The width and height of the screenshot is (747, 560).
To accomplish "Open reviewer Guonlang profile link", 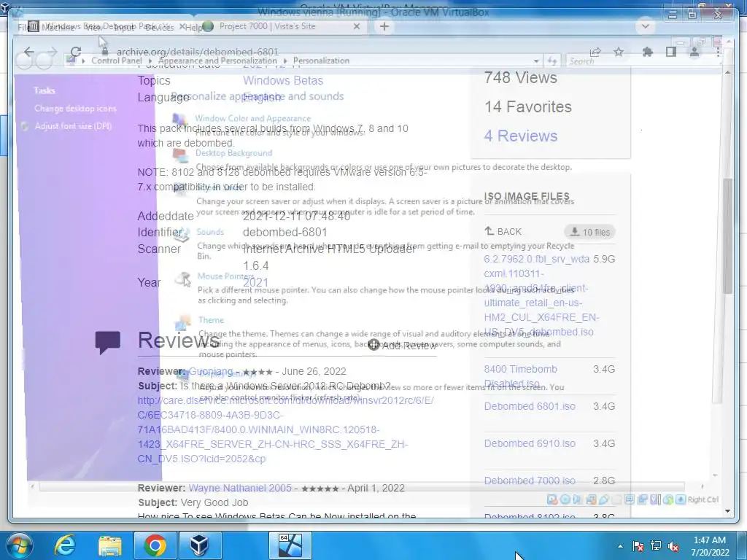I will (211, 371).
